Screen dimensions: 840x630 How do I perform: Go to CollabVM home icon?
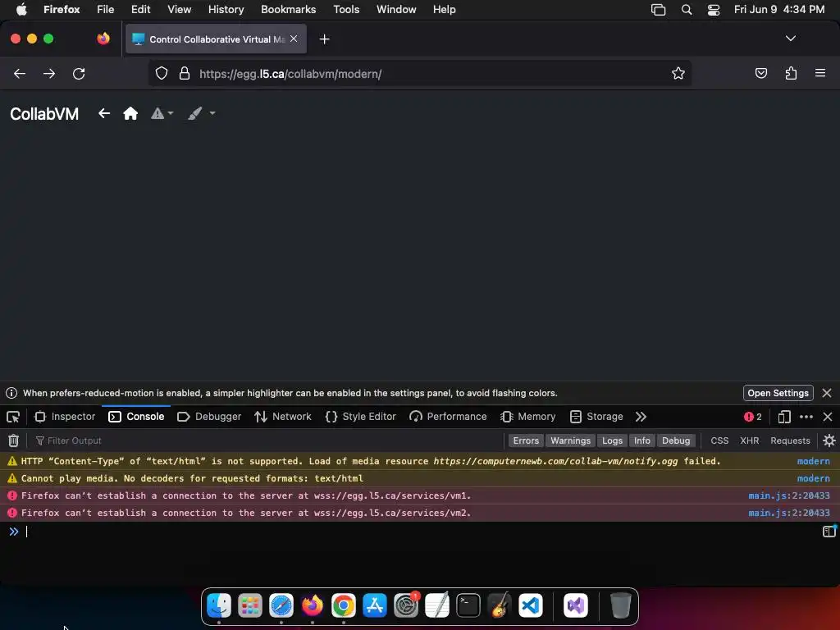tap(130, 113)
